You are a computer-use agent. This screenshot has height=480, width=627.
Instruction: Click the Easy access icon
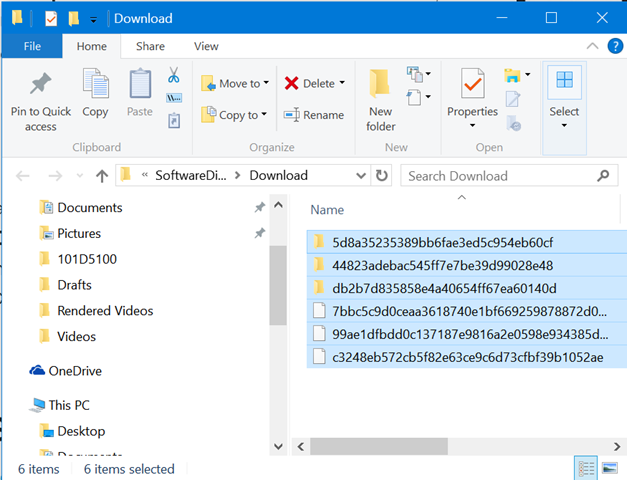coord(413,97)
